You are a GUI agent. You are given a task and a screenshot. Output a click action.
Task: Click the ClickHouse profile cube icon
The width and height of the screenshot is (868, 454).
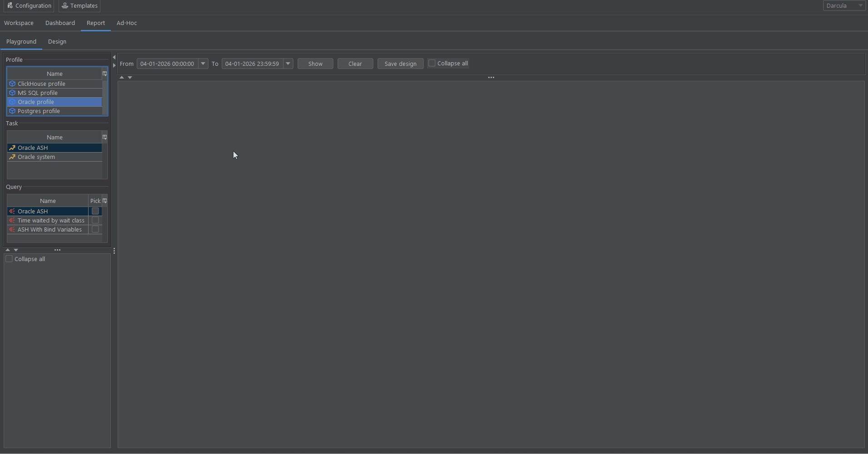pyautogui.click(x=12, y=84)
